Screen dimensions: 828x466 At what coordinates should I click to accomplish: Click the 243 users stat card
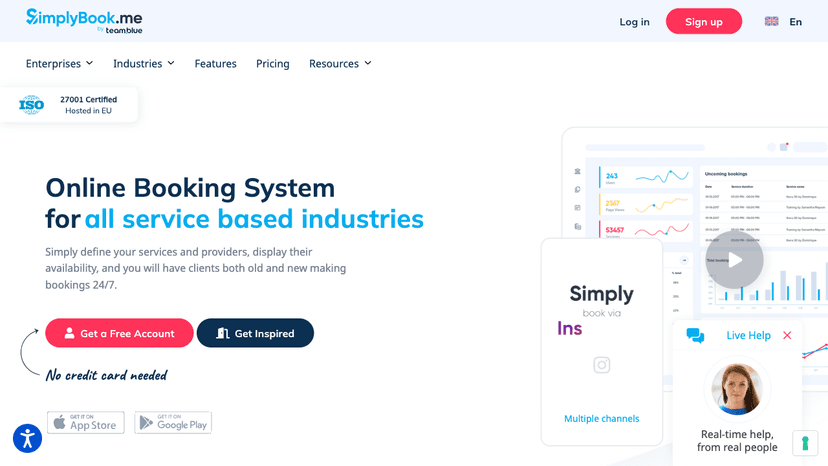(x=645, y=177)
